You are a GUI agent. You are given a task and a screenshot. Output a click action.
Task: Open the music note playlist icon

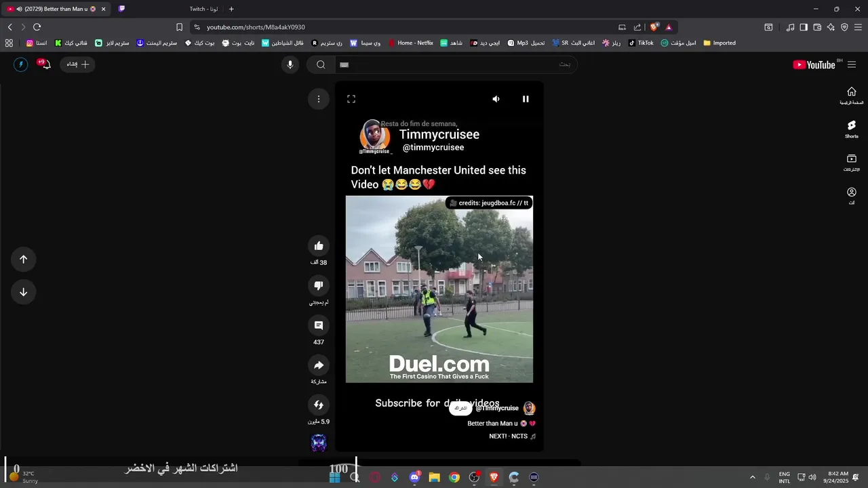790,27
